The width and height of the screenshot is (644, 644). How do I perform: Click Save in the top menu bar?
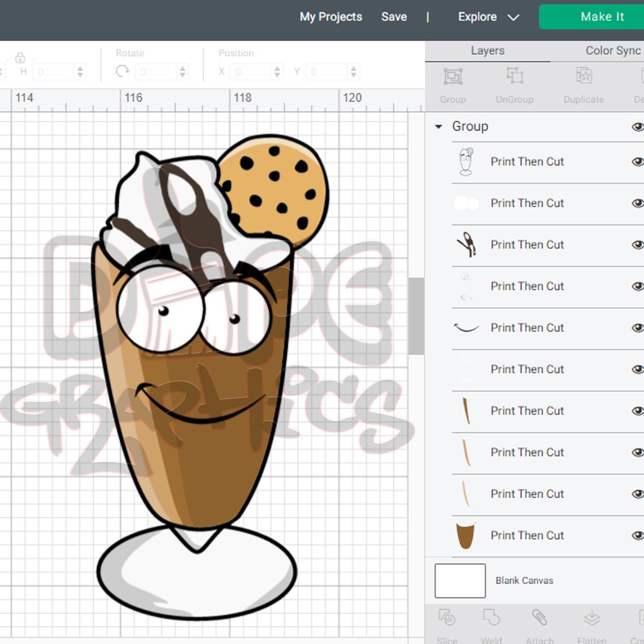tap(394, 17)
